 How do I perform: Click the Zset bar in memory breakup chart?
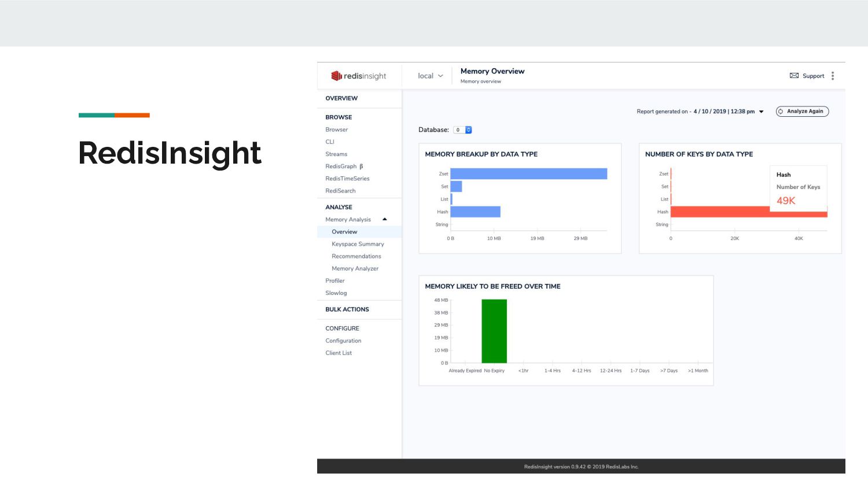[x=528, y=174]
